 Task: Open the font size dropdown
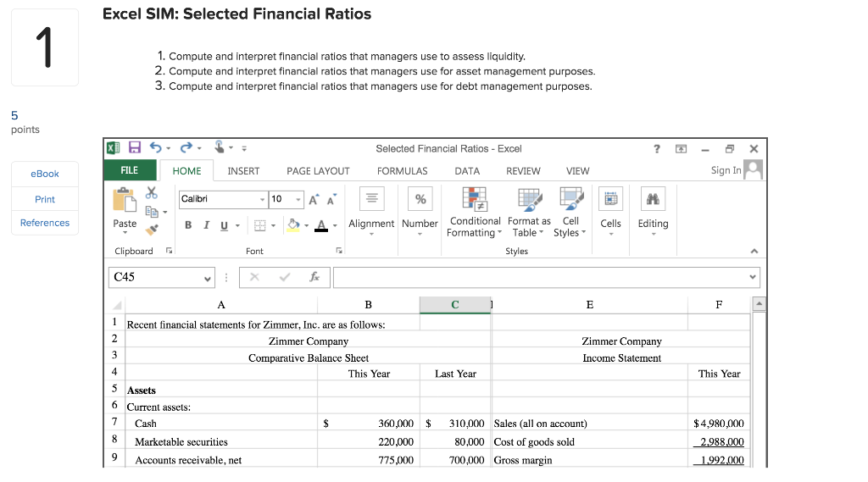(298, 199)
